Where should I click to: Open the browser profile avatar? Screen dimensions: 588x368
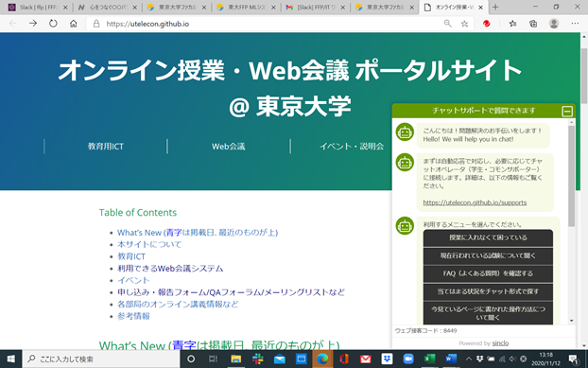point(554,24)
